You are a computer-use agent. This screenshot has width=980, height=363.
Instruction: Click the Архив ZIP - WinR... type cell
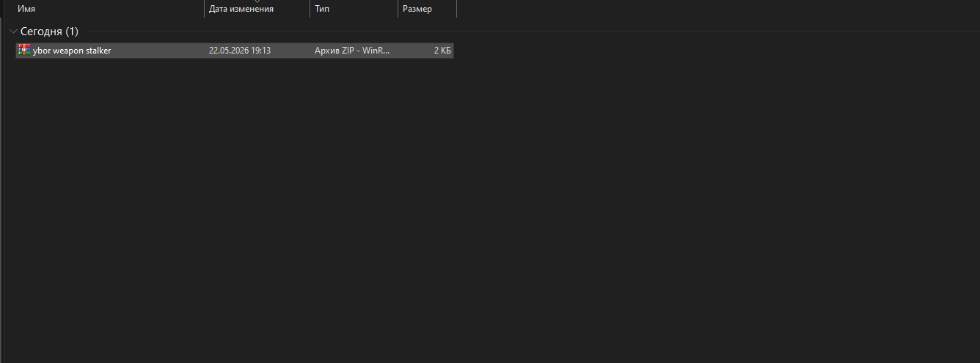pos(353,51)
